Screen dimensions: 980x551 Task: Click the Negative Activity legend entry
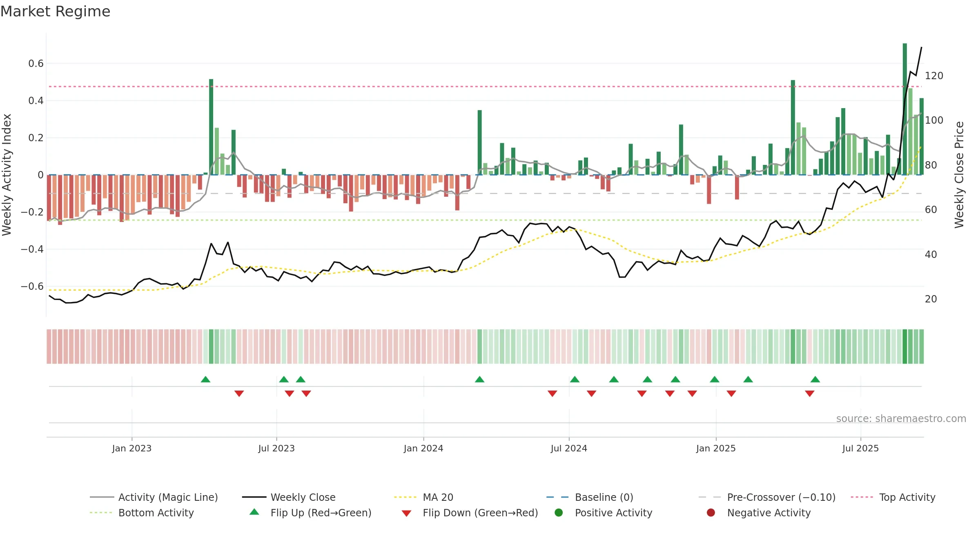pyautogui.click(x=759, y=513)
